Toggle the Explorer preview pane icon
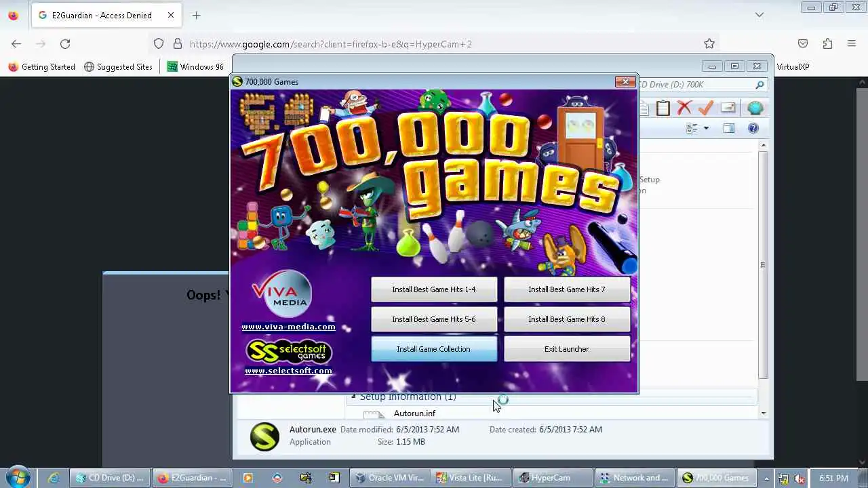This screenshot has height=488, width=868. point(729,128)
